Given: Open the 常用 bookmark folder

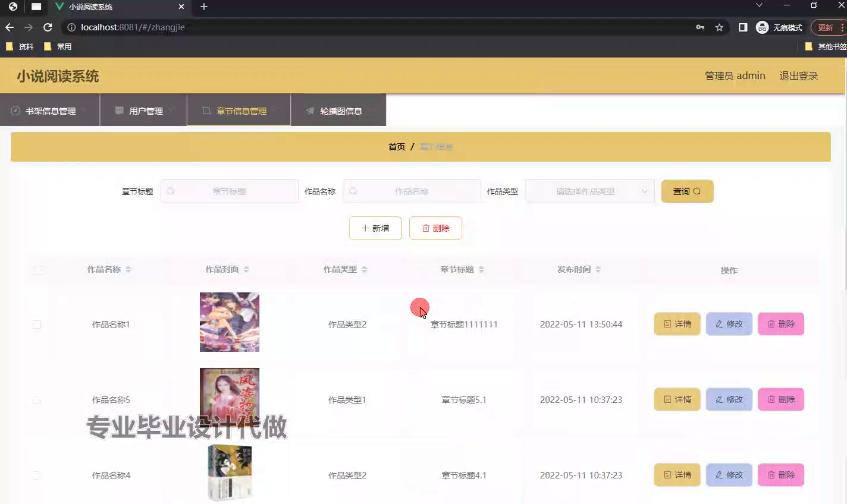Looking at the screenshot, I should 58,46.
